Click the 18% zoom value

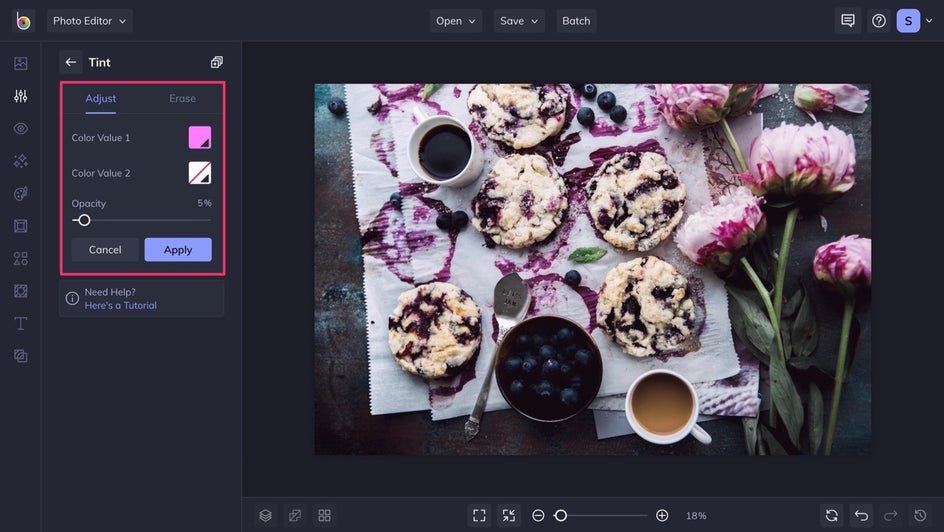696,516
